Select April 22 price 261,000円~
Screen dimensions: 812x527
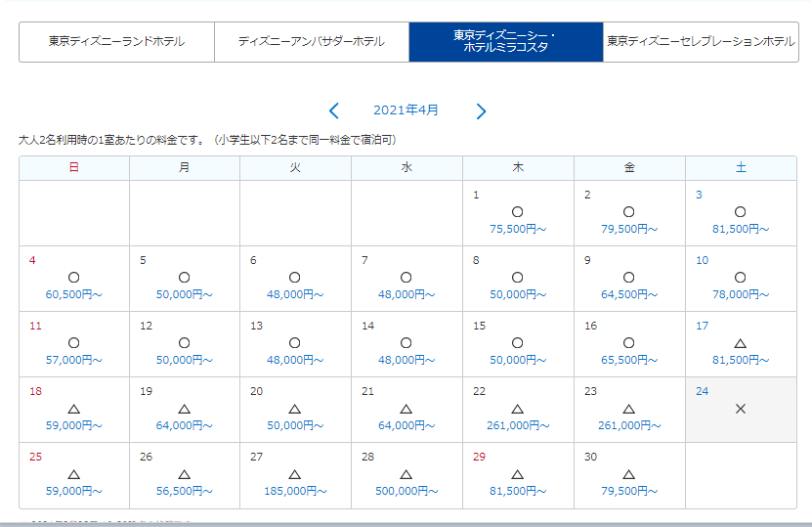coord(518,425)
